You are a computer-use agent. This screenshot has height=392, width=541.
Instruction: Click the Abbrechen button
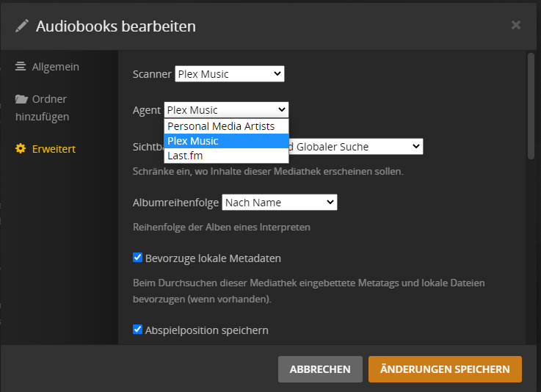click(x=320, y=369)
